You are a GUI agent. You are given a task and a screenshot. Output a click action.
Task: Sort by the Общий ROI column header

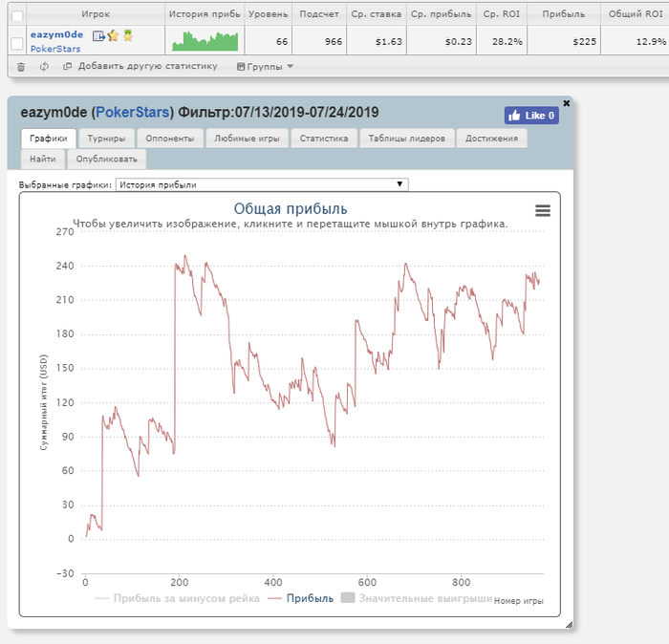point(636,14)
